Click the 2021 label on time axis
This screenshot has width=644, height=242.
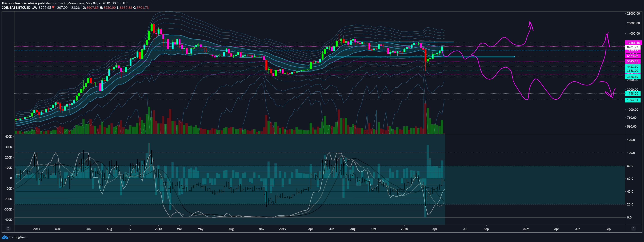[x=526, y=229]
